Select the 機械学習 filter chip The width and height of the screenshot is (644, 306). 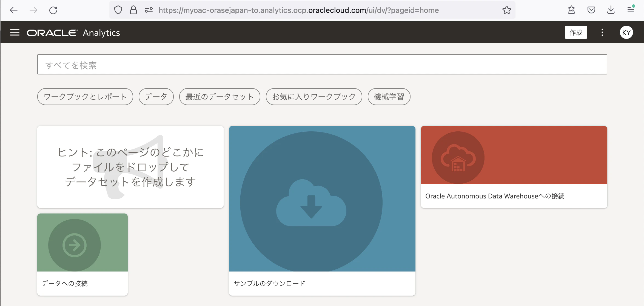[x=389, y=97]
